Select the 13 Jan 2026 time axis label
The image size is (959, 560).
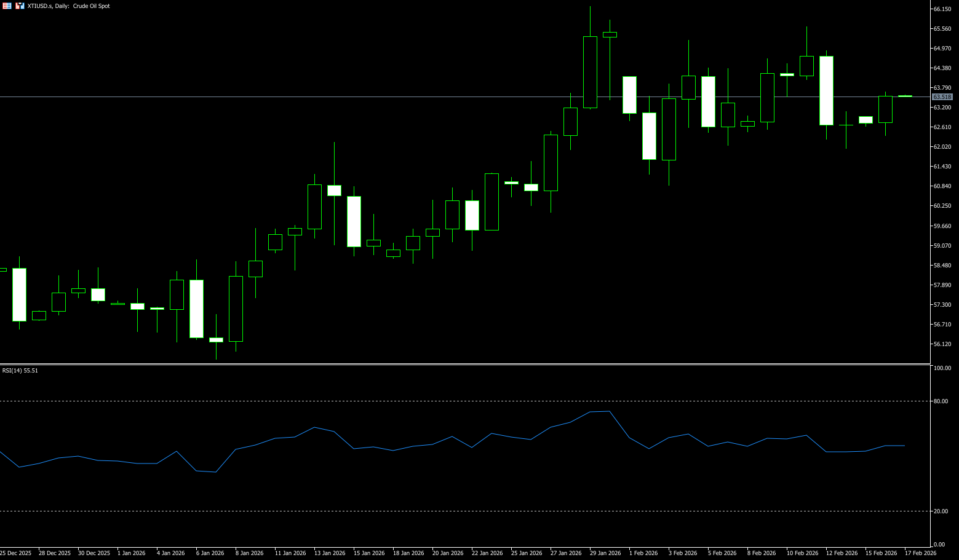tap(330, 553)
